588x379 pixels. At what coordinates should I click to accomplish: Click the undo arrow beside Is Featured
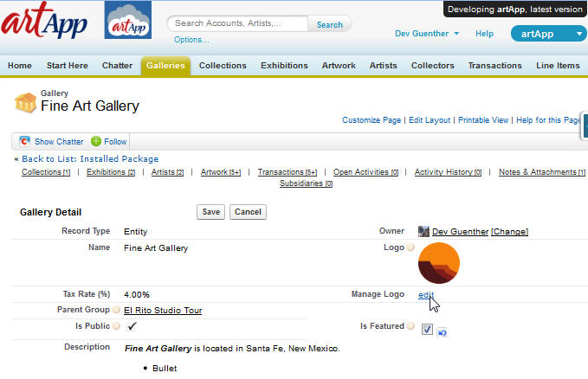[x=442, y=331]
